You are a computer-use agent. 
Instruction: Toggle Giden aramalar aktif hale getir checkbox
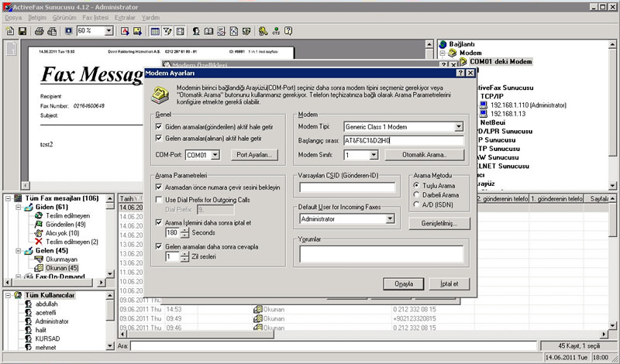(x=159, y=127)
